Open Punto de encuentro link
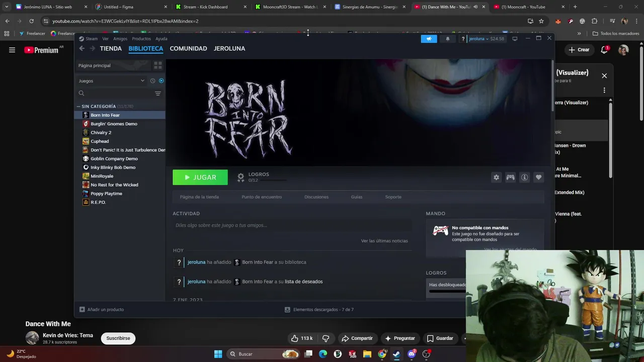644x362 pixels. click(x=262, y=197)
